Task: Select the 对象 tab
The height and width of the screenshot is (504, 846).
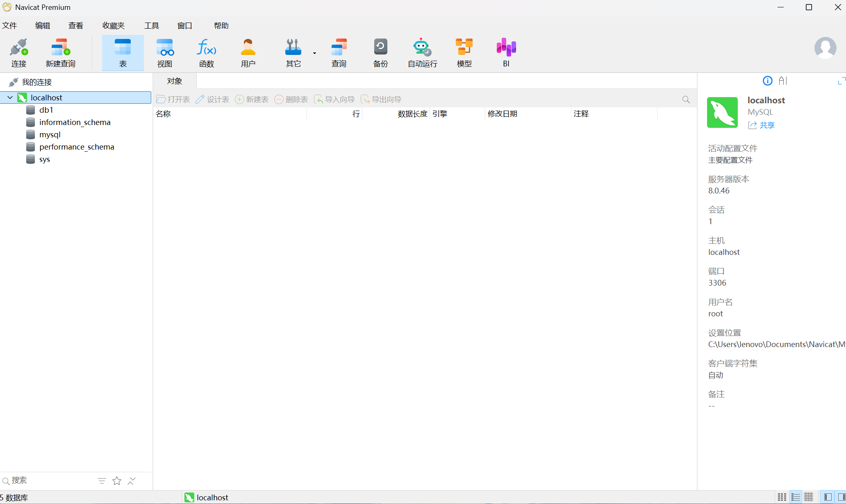Action: click(x=175, y=81)
